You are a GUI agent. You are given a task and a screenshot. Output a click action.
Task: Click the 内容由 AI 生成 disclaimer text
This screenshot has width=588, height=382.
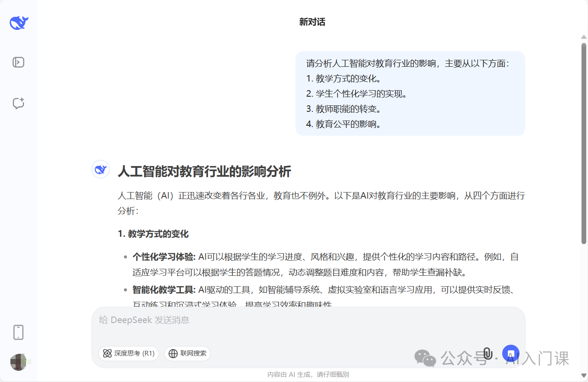click(x=308, y=374)
